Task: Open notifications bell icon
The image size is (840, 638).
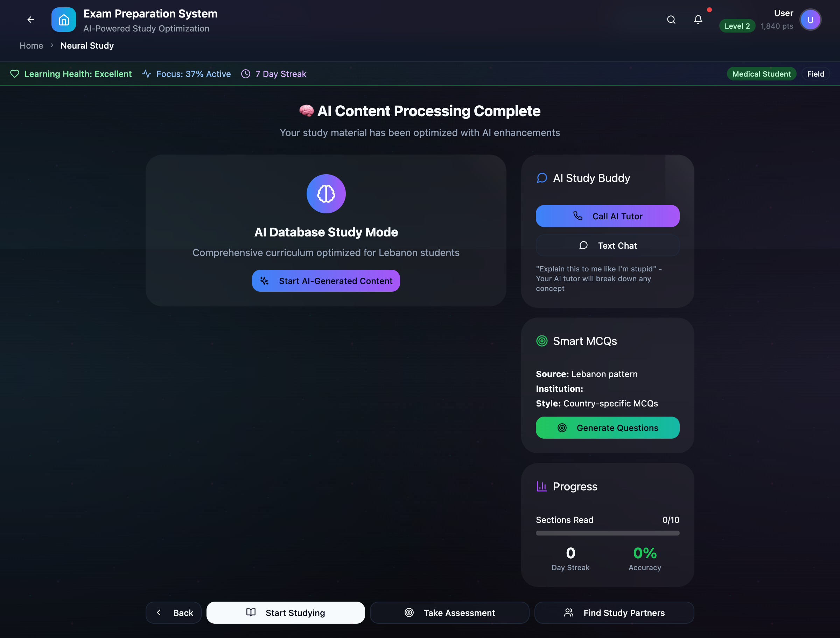Action: pyautogui.click(x=698, y=19)
